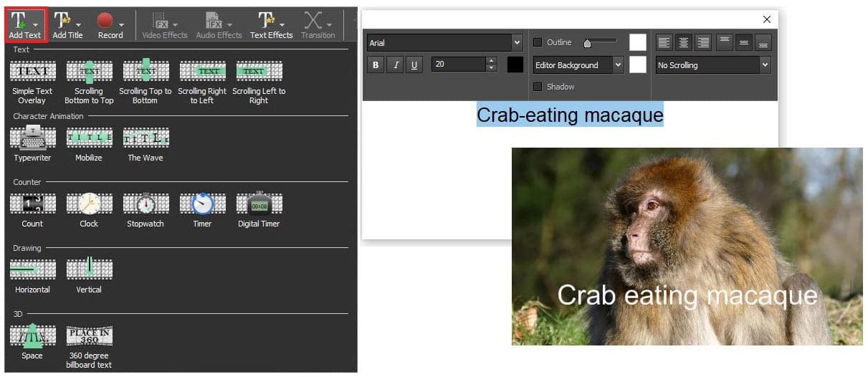Click the font size input field
This screenshot has width=868, height=377.
tap(459, 65)
